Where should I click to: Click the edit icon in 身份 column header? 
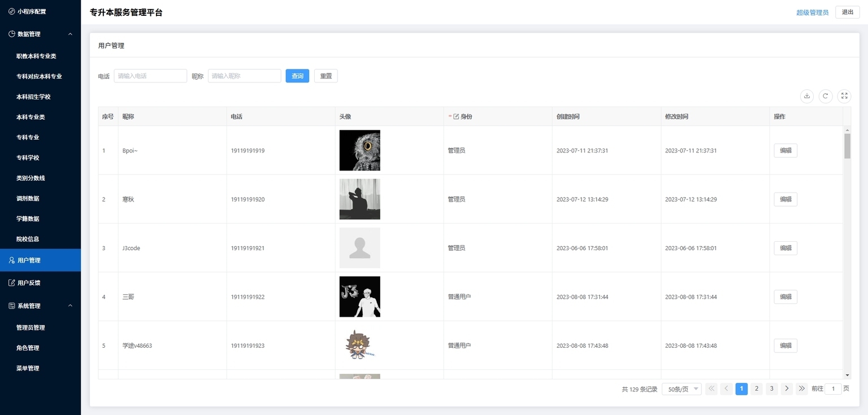(x=457, y=116)
